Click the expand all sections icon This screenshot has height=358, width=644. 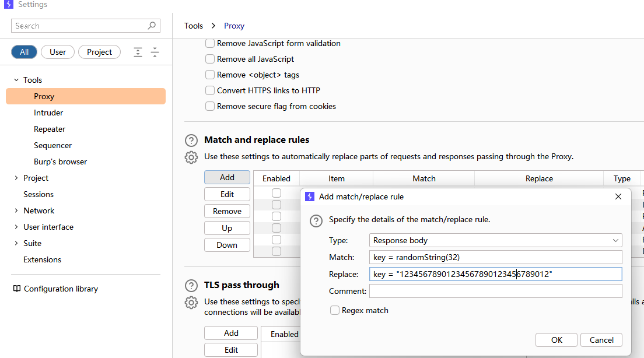(x=138, y=52)
